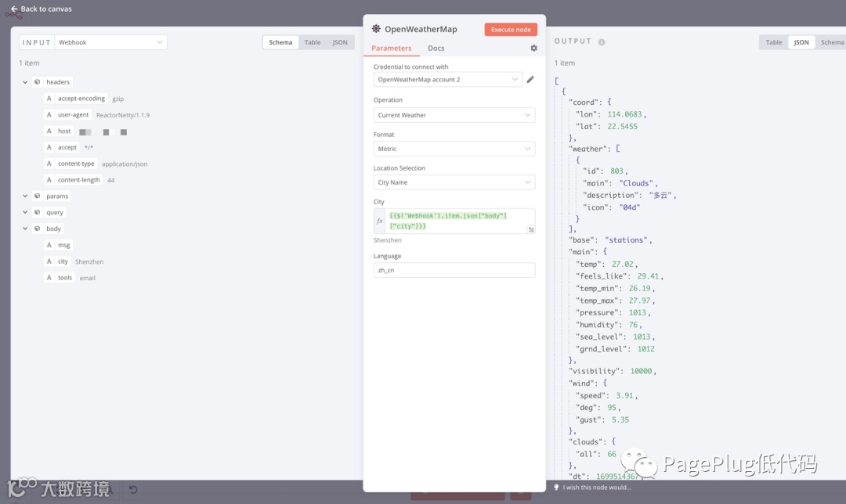Image resolution: width=846 pixels, height=504 pixels.
Task: Select the content-length field pill
Action: click(x=74, y=179)
